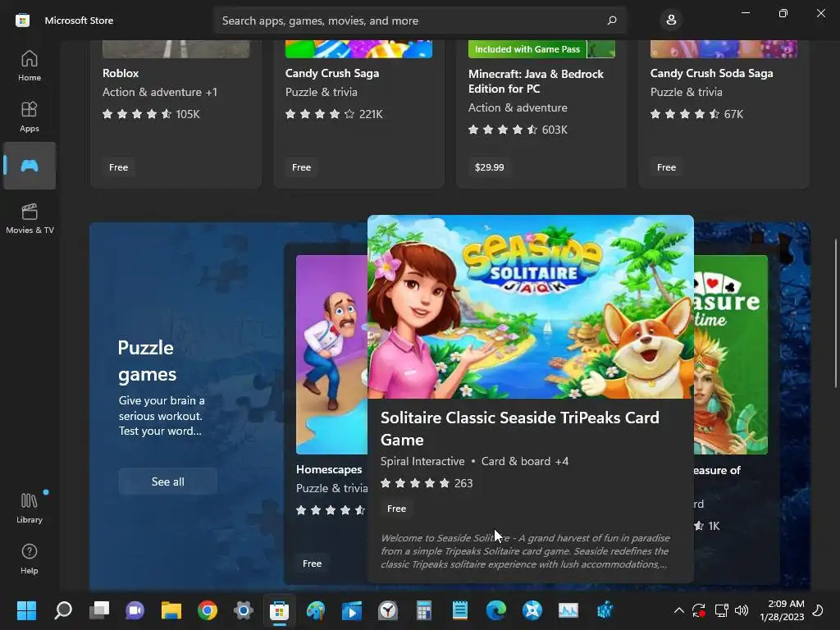Click the Microsoft Store logo icon
The width and height of the screenshot is (840, 630).
pyautogui.click(x=22, y=21)
